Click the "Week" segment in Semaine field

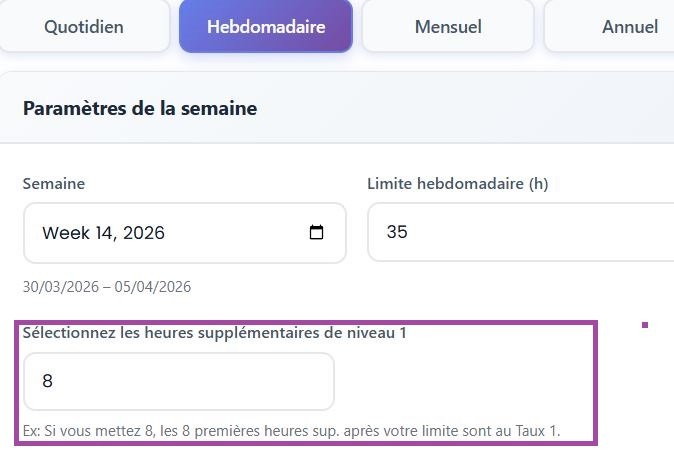pyautogui.click(x=65, y=233)
